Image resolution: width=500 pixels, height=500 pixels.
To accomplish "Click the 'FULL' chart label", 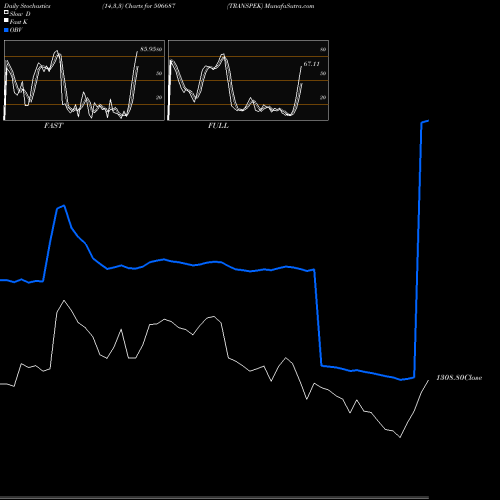I will point(218,126).
